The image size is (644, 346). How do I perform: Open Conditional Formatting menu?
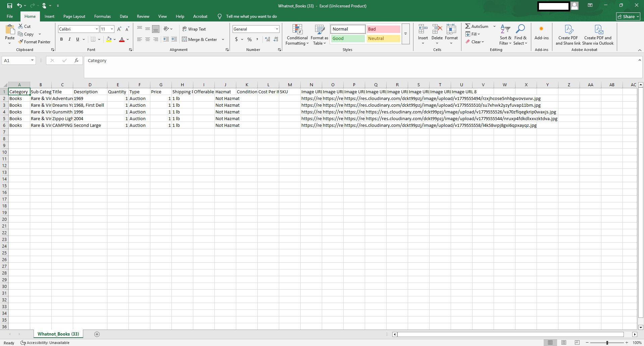[x=297, y=35]
